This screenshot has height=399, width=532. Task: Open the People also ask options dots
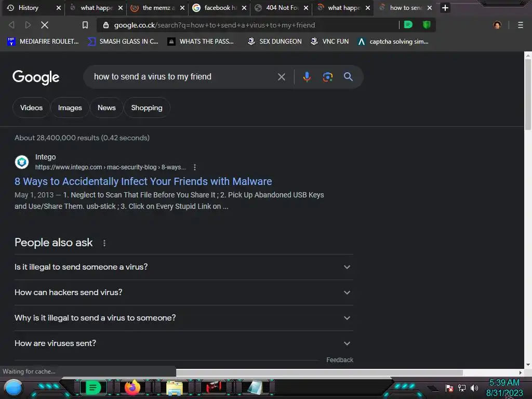104,243
